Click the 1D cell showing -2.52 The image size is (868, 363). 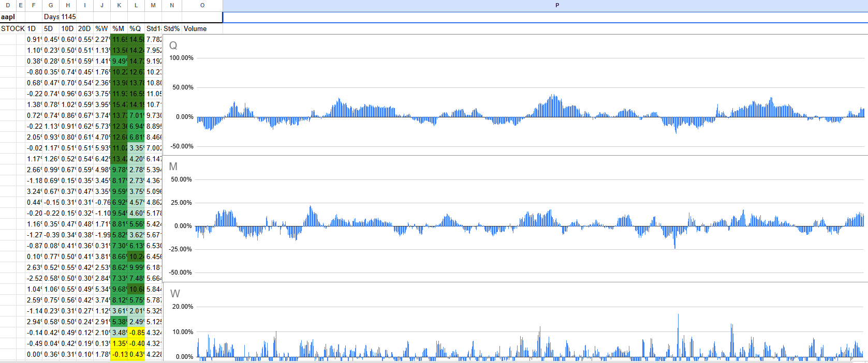point(34,278)
